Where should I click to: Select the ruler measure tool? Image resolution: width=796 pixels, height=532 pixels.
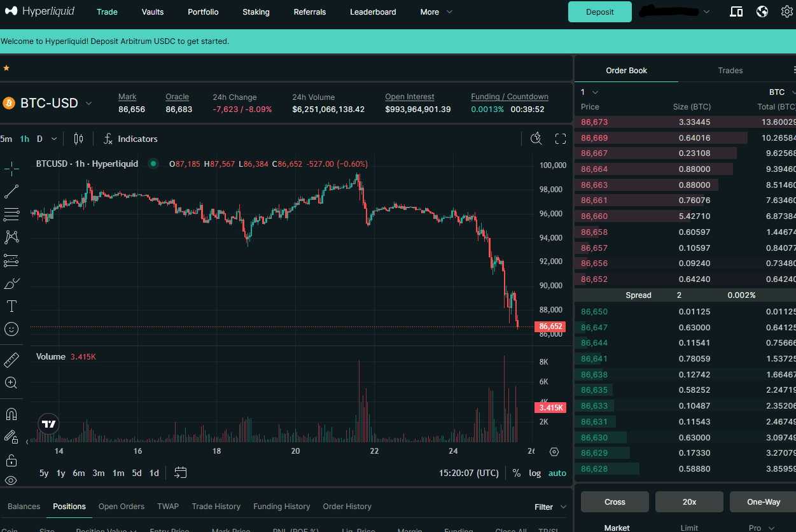[11, 360]
